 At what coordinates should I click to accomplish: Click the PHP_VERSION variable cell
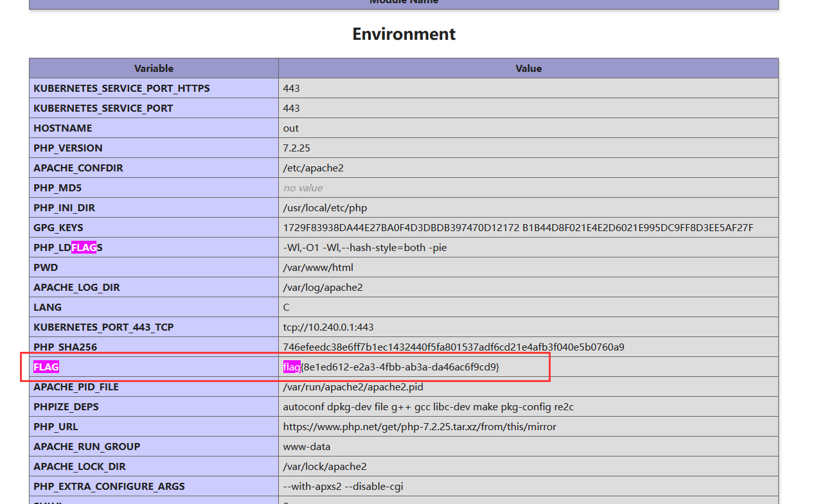coord(154,148)
